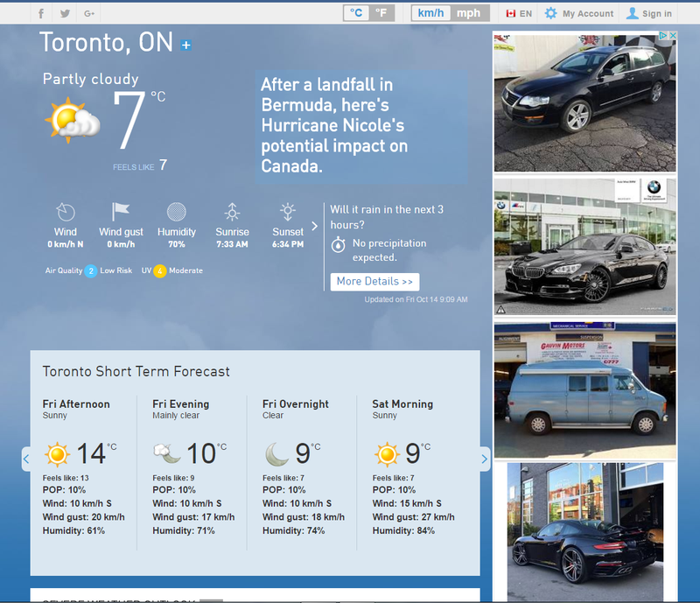
Task: Click the Wind 0 km/h N value
Action: coord(66,244)
